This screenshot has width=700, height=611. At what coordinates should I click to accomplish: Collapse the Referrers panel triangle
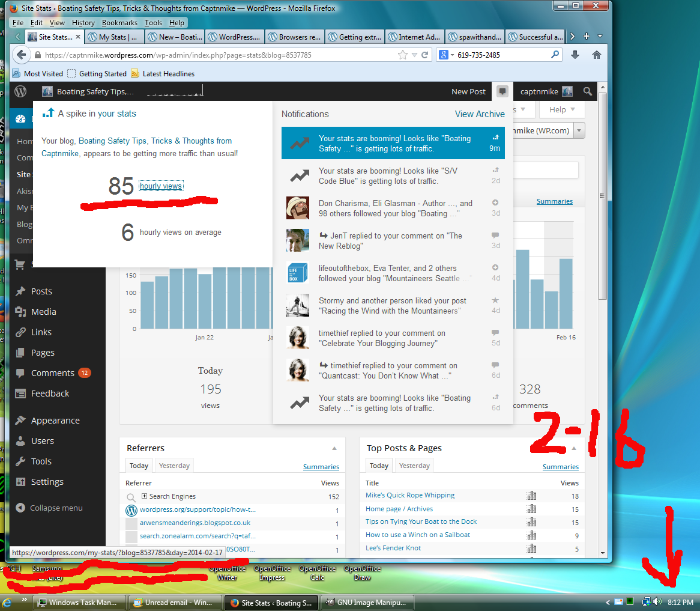(x=334, y=448)
